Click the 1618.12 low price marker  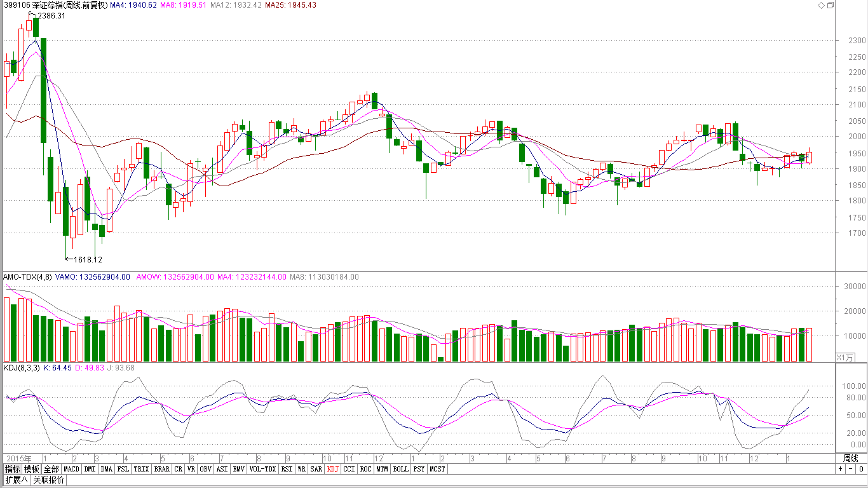(x=88, y=259)
